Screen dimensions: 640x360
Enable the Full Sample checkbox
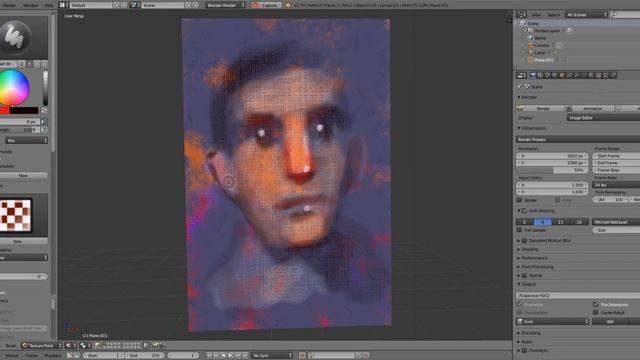[x=520, y=230]
